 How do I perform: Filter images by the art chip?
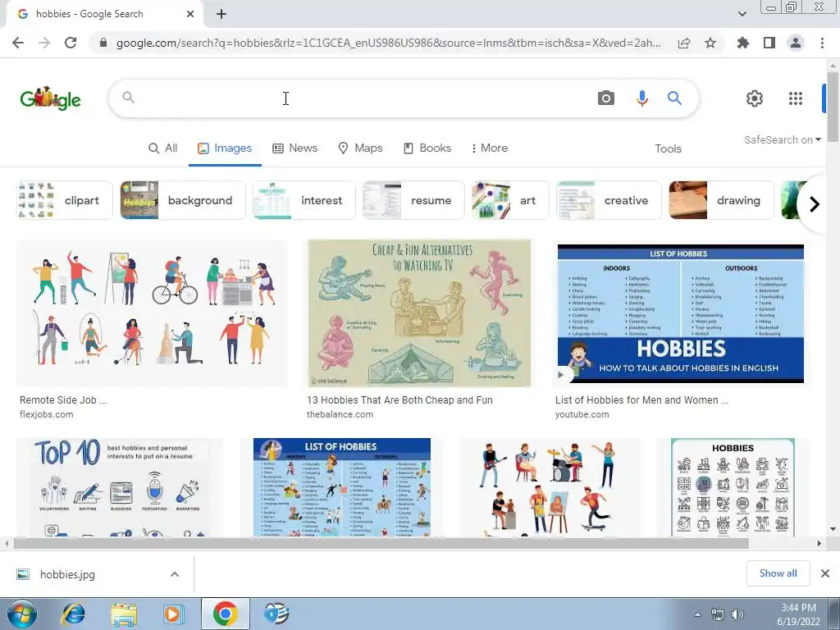(510, 200)
